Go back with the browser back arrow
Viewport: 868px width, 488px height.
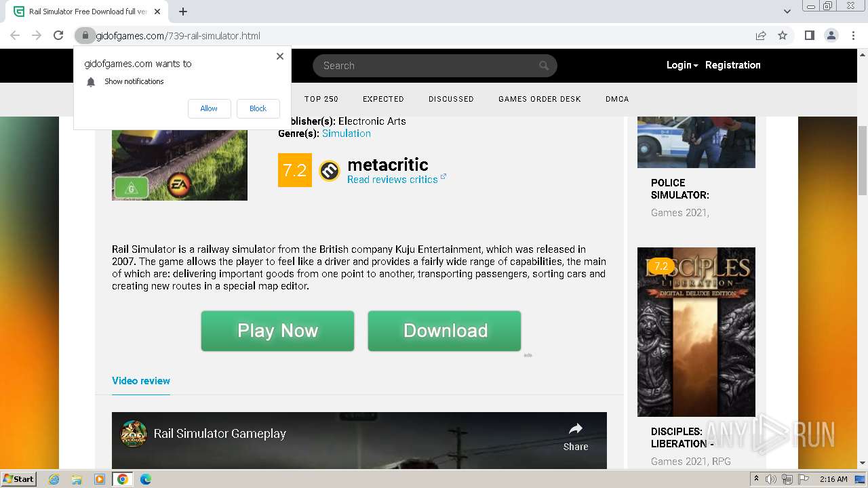15,35
